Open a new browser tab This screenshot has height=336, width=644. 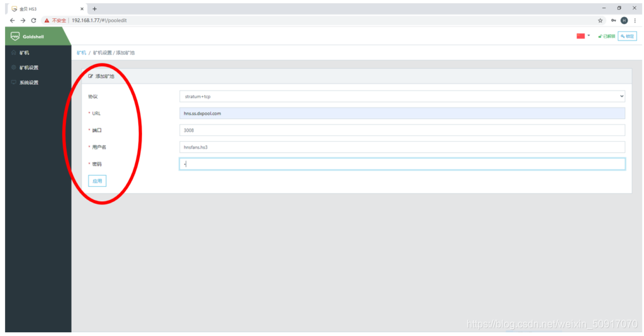(x=94, y=9)
